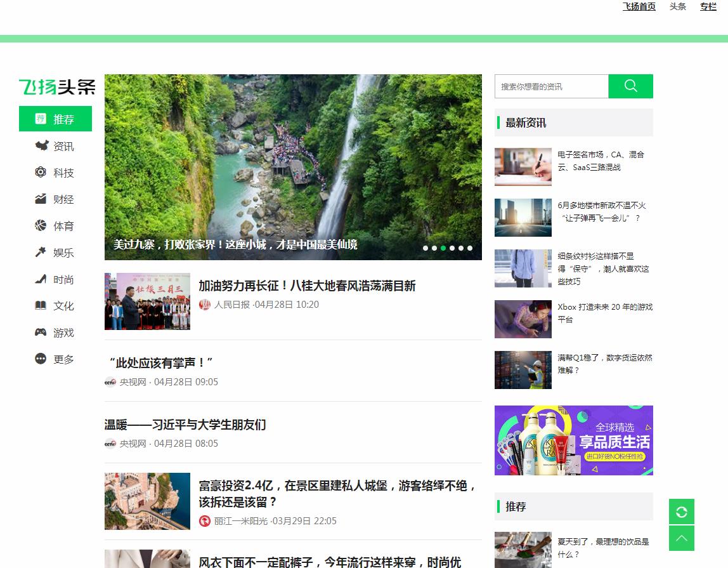Select the fifth carousel dot
Viewport: 728px width, 568px height.
461,248
